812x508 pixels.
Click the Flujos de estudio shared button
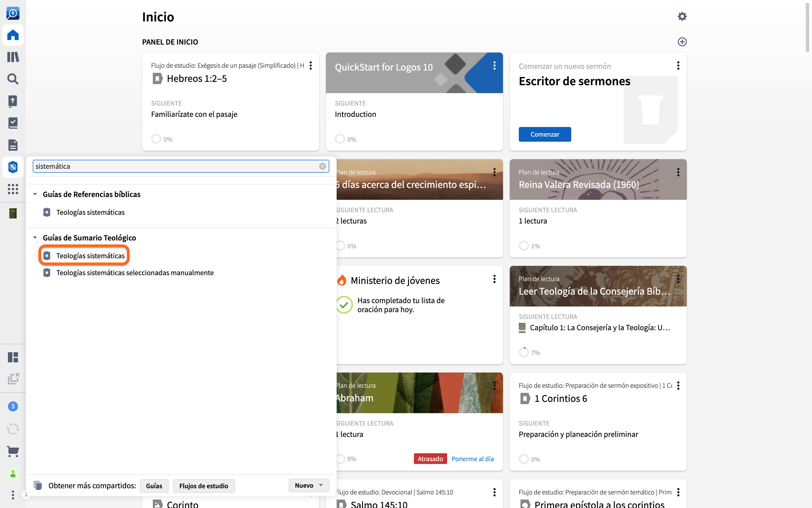[x=204, y=486]
